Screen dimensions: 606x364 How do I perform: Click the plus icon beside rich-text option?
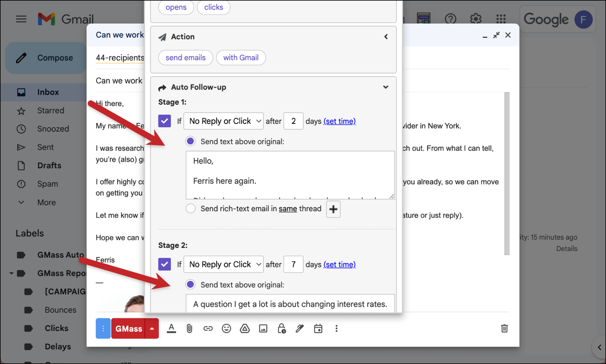(x=333, y=209)
